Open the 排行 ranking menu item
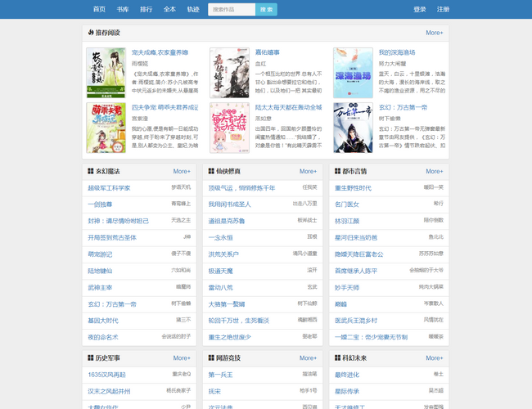Image resolution: width=532 pixels, height=409 pixels. tap(146, 9)
